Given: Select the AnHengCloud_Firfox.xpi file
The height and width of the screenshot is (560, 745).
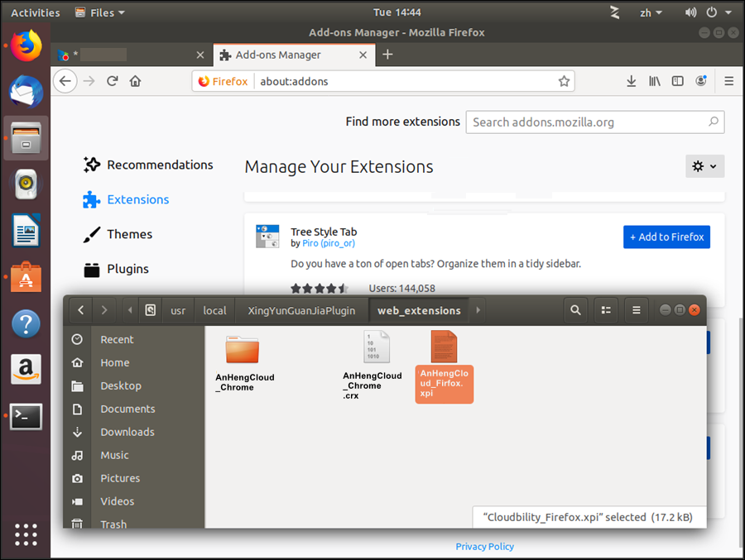Looking at the screenshot, I should (445, 366).
